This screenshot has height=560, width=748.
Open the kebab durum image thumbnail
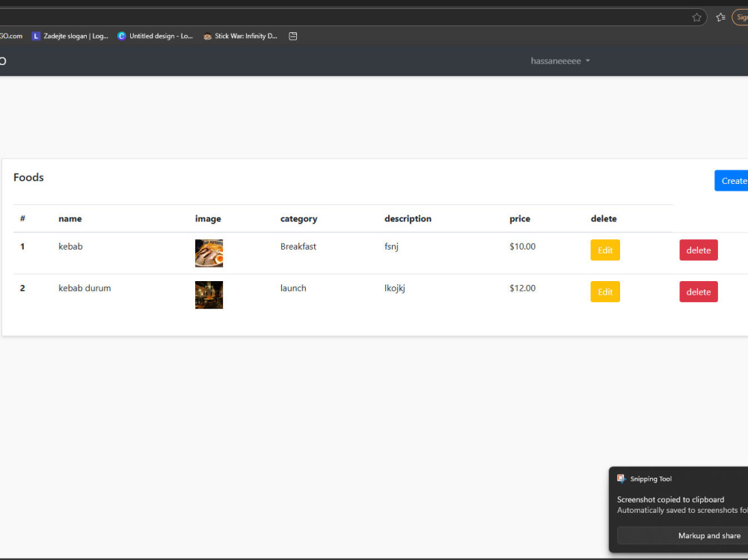(209, 295)
